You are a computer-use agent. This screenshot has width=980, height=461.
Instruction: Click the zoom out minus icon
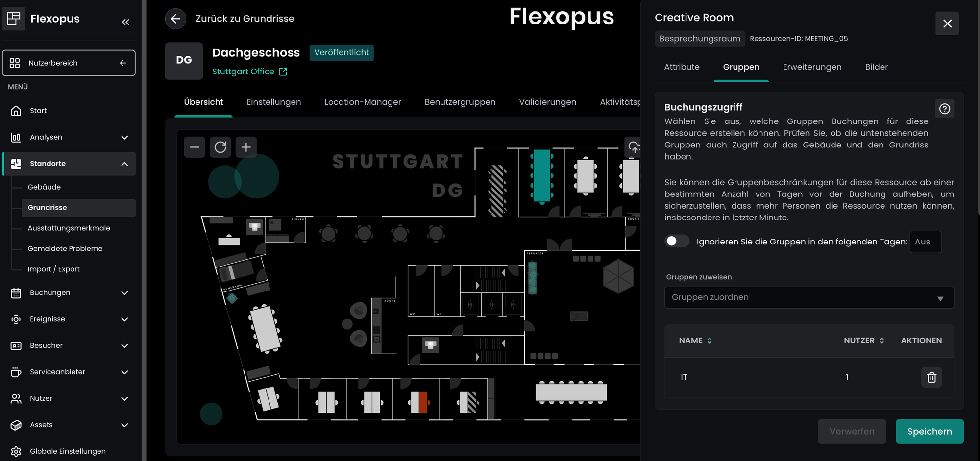point(195,147)
